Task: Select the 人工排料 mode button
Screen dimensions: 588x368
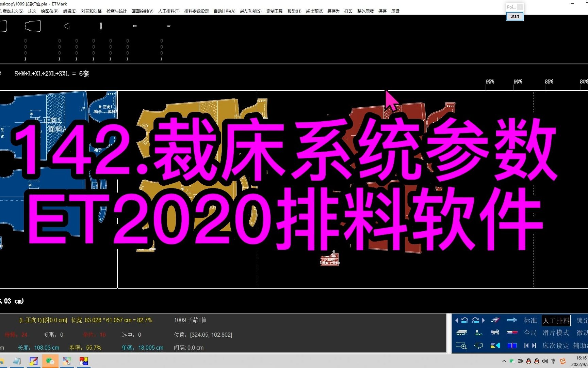Action: click(556, 320)
